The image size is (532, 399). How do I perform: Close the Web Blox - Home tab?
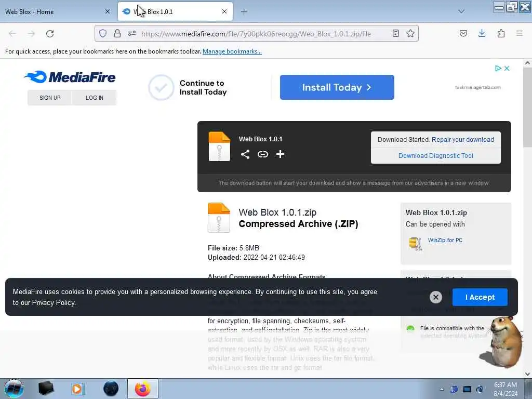(x=108, y=11)
